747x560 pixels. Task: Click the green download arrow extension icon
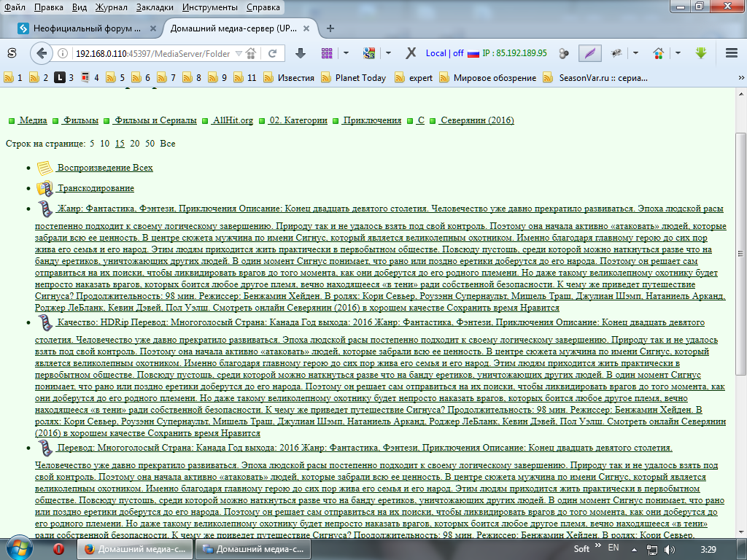click(701, 53)
